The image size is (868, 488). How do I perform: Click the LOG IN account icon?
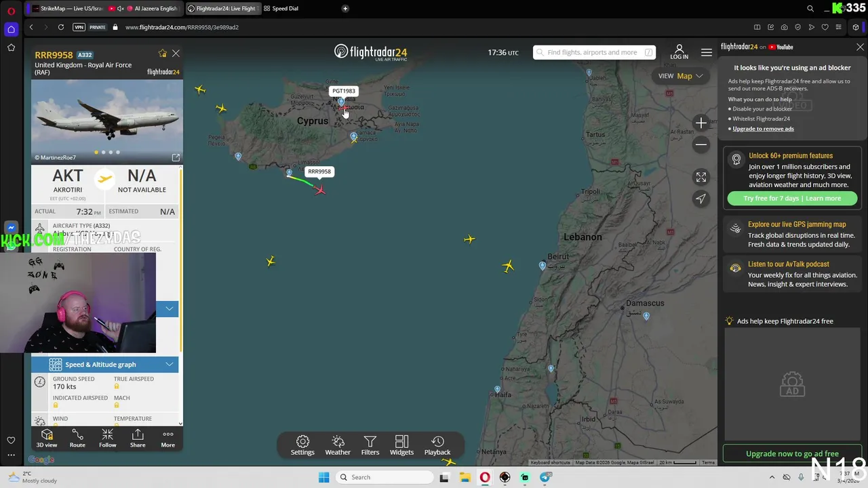pyautogui.click(x=679, y=52)
